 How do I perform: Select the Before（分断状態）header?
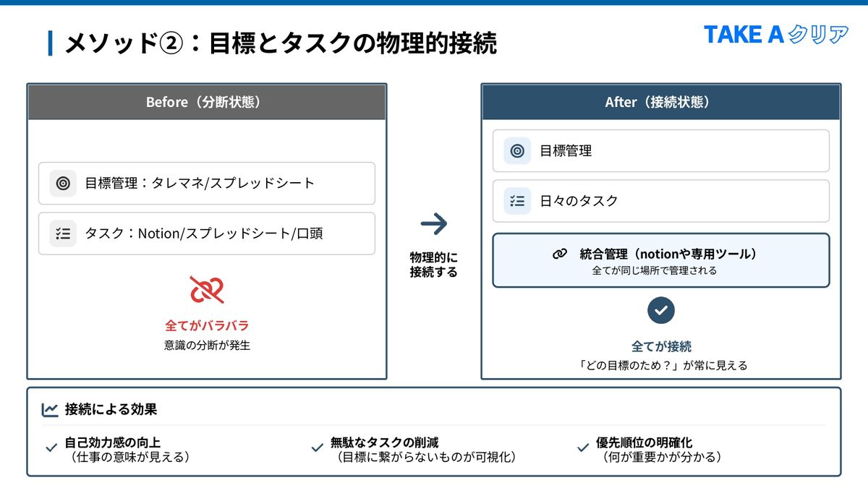click(x=207, y=102)
